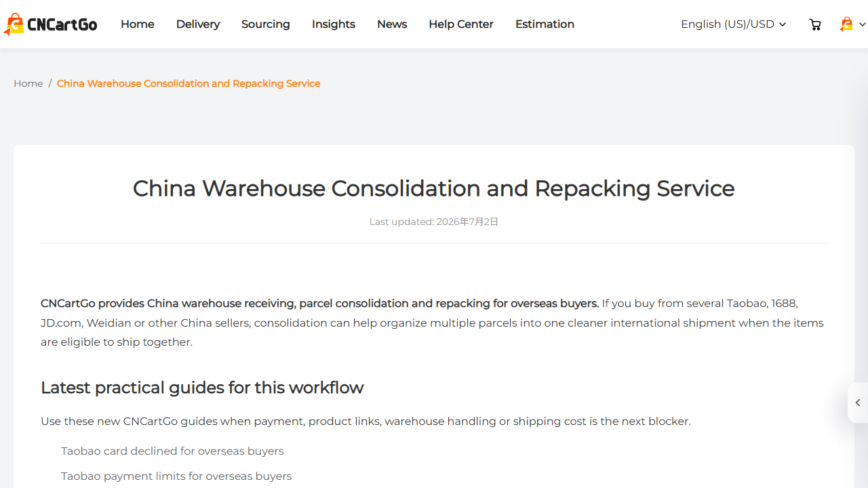Screen dimensions: 868x488
Task: Open the News menu item
Action: [392, 24]
